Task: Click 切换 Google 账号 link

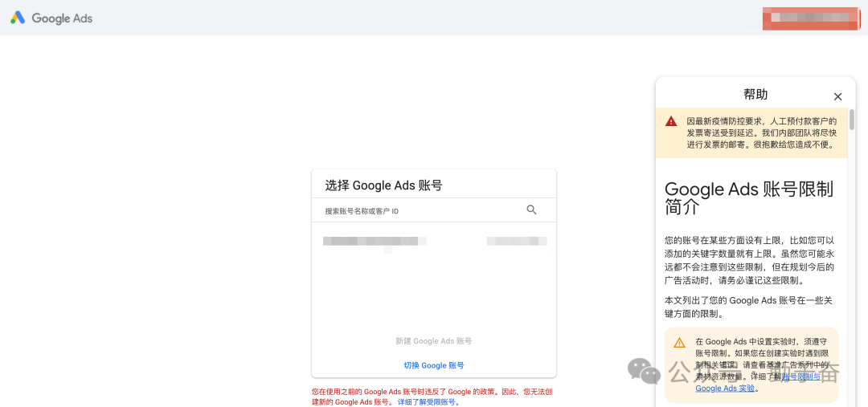Action: 434,365
